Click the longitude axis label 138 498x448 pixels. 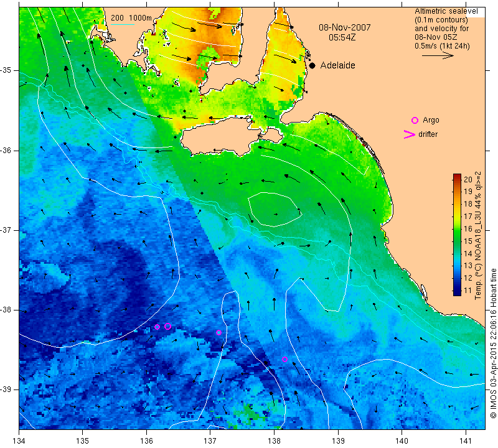[x=274, y=441]
